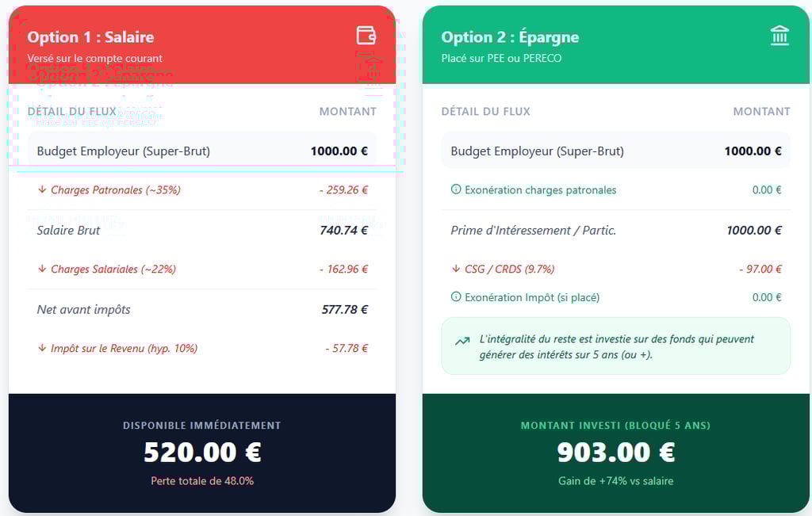Click the down arrow beside Charges Salariales
This screenshot has height=516, width=812.
pyautogui.click(x=42, y=269)
